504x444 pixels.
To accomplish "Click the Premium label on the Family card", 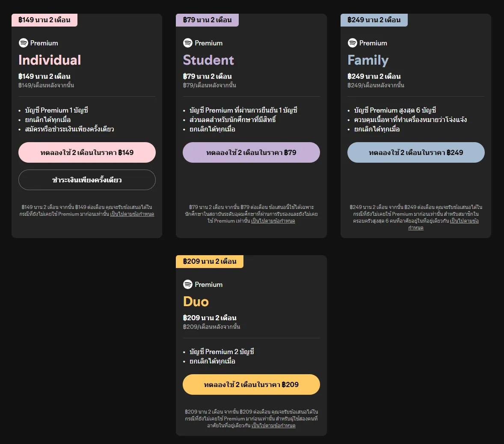I will pyautogui.click(x=373, y=43).
